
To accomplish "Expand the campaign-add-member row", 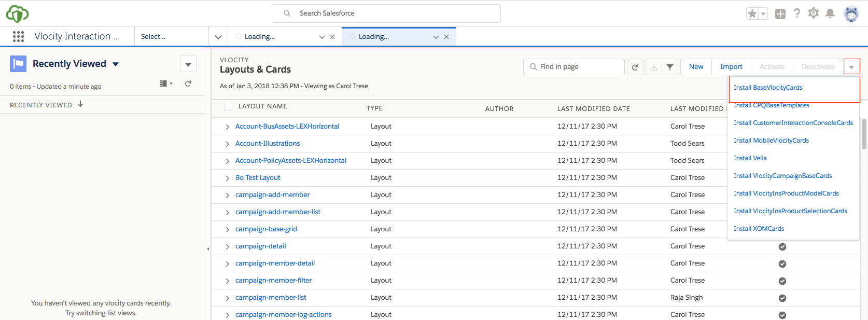I will [x=227, y=196].
